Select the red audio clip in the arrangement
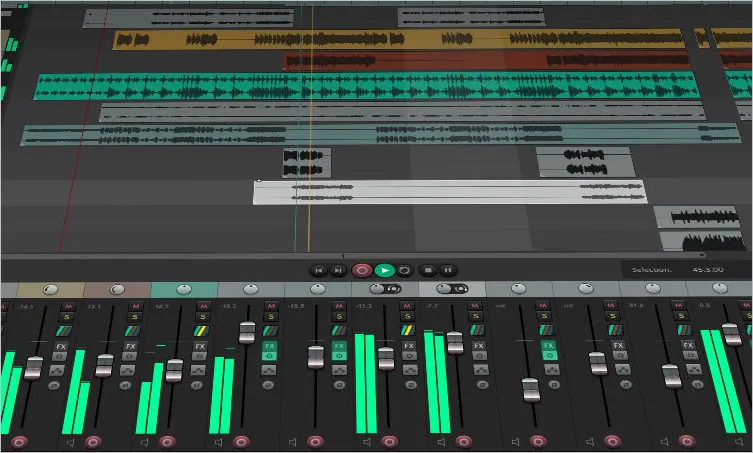Viewport: 753px width, 453px height. (486, 61)
